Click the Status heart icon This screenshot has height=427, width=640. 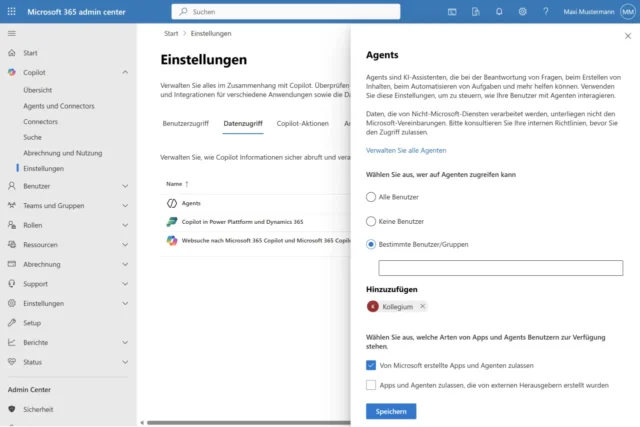pos(12,362)
